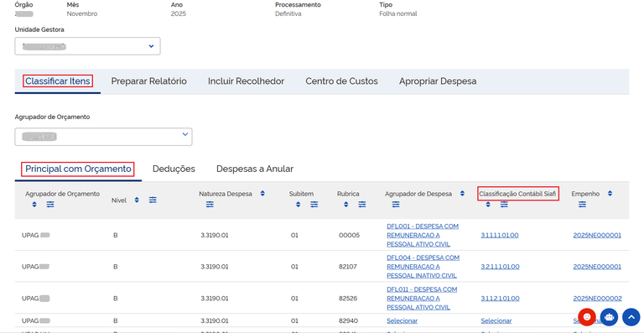Click the Nível B cell in row 82526

tap(116, 298)
